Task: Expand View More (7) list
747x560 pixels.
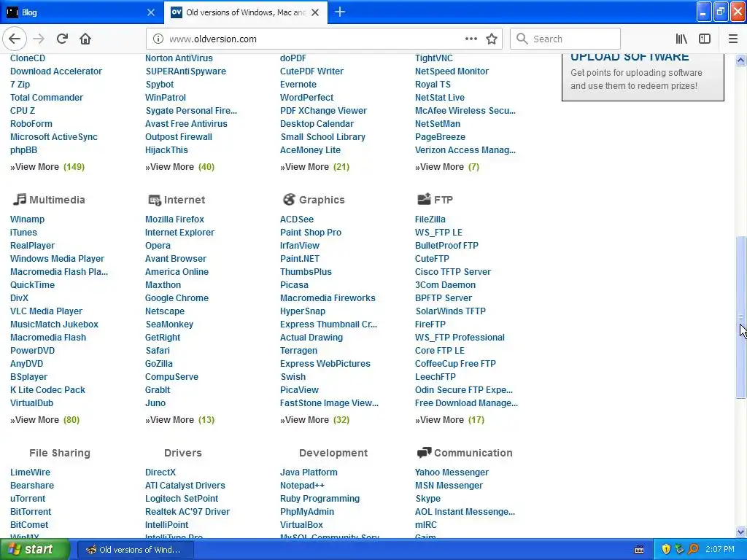Action: [447, 167]
